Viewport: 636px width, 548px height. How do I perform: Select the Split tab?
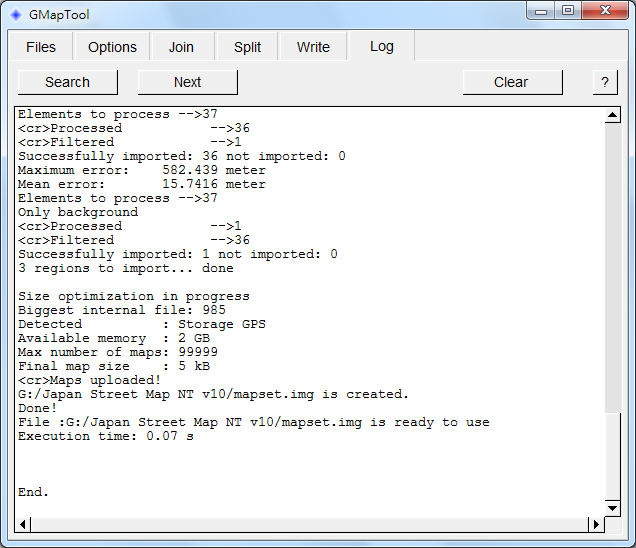tap(247, 47)
